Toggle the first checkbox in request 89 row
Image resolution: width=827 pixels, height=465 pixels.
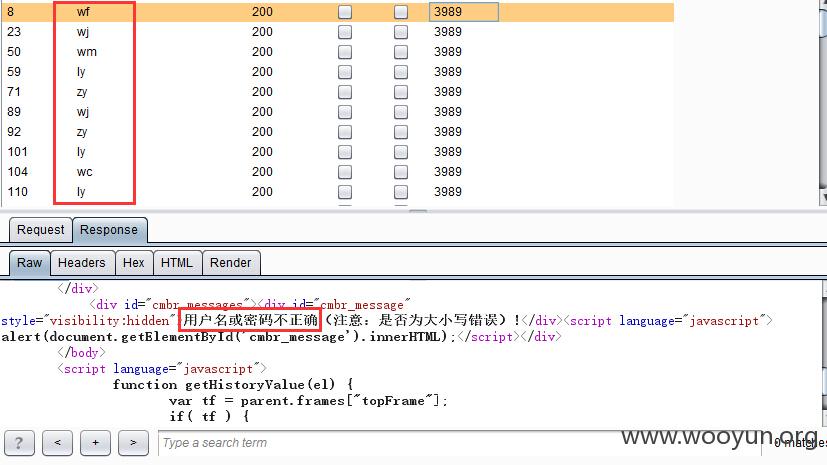pyautogui.click(x=345, y=112)
